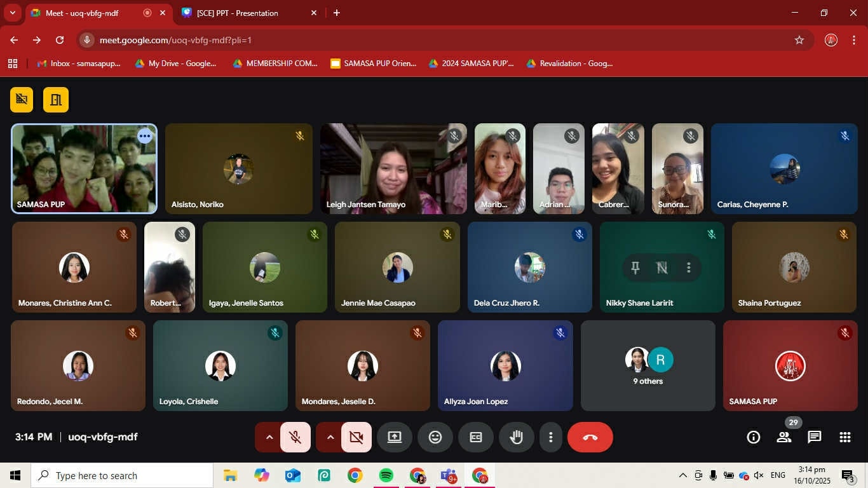Select Leigh Jantsen Tamayo's video tile
The width and height of the screenshot is (868, 488).
[x=393, y=168]
